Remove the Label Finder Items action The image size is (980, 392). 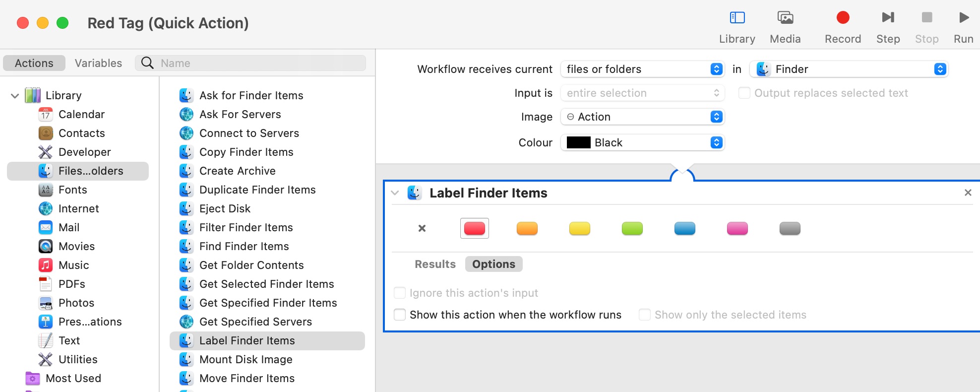click(x=968, y=193)
